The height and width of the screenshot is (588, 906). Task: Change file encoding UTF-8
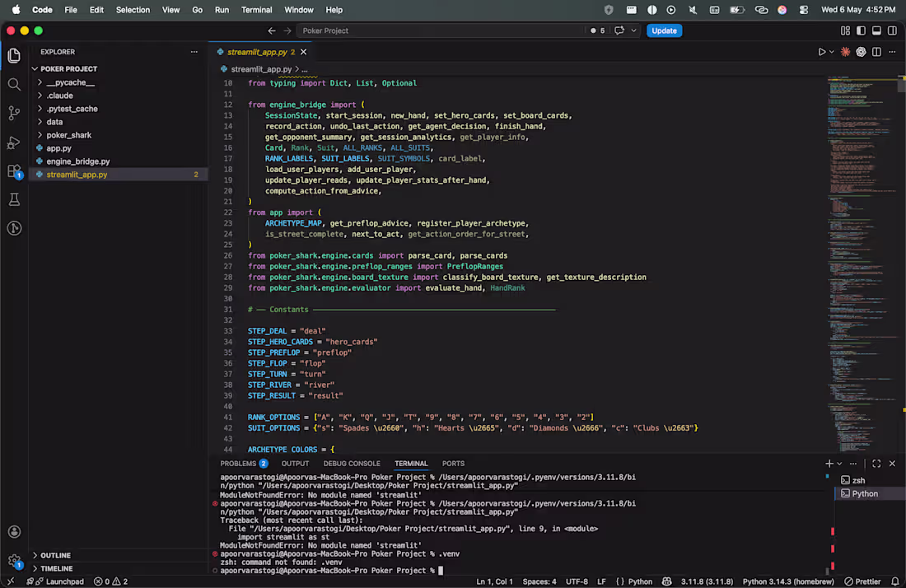[x=577, y=581]
